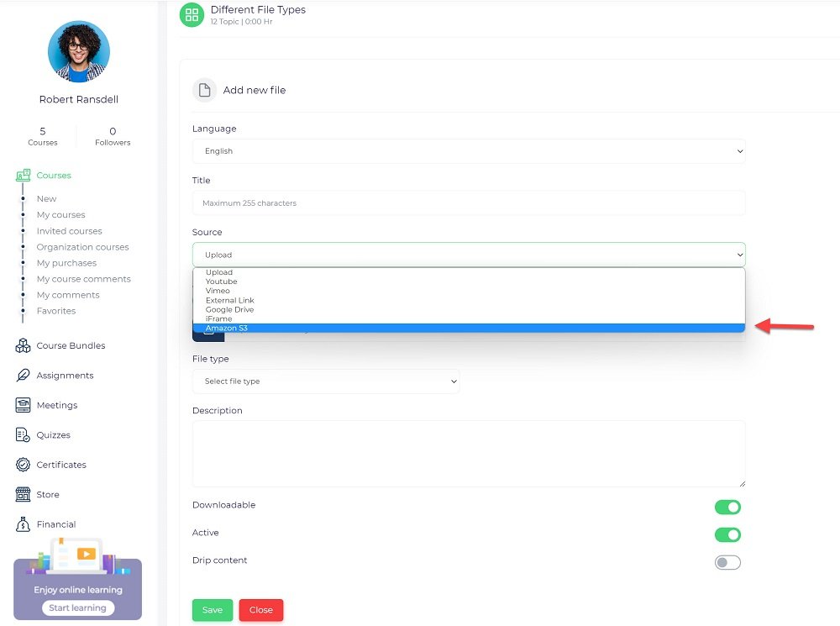
Task: Click the green Different File Types icon
Action: click(192, 14)
